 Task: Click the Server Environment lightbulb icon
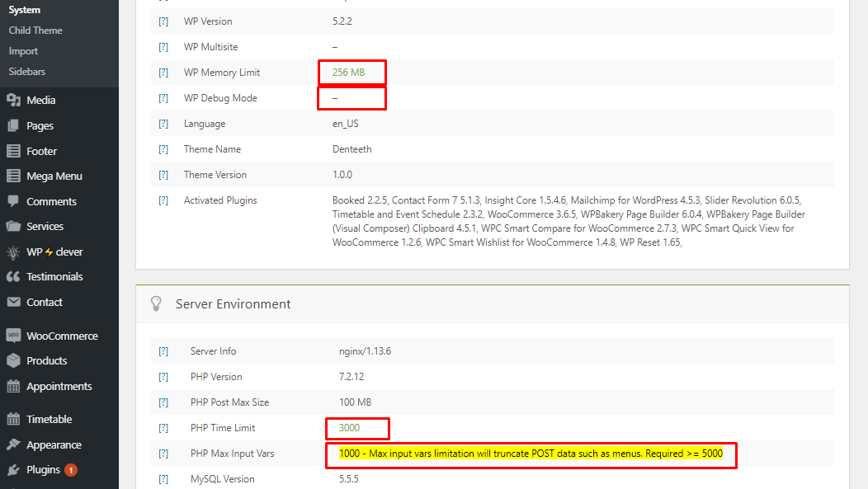click(156, 303)
